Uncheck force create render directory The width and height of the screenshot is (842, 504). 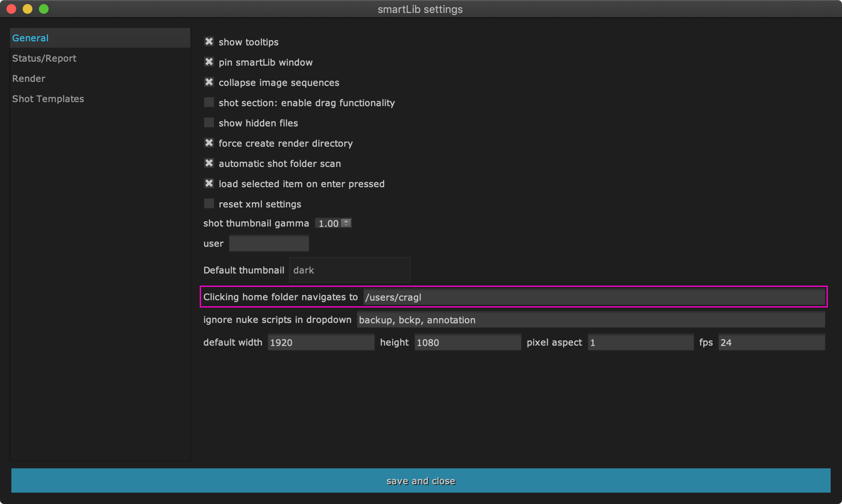coord(209,143)
